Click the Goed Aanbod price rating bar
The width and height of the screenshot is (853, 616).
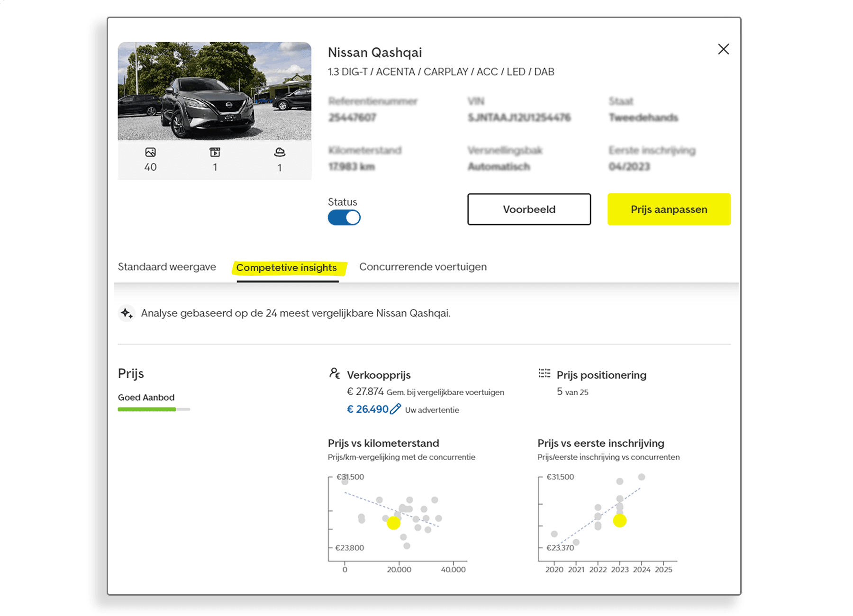[x=154, y=409]
